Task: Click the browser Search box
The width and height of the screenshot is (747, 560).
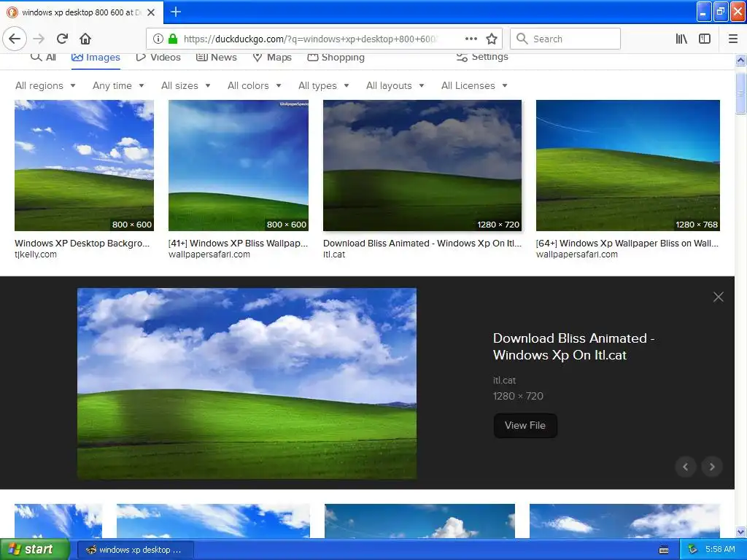Action: [x=565, y=39]
